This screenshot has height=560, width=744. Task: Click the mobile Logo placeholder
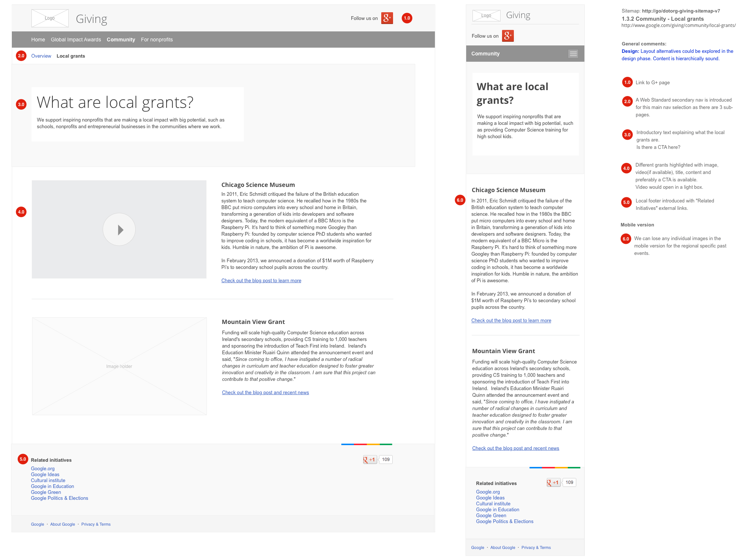[x=486, y=16]
